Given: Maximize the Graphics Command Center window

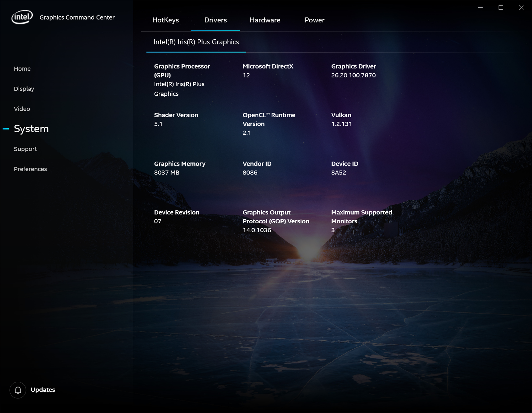Looking at the screenshot, I should pyautogui.click(x=501, y=8).
